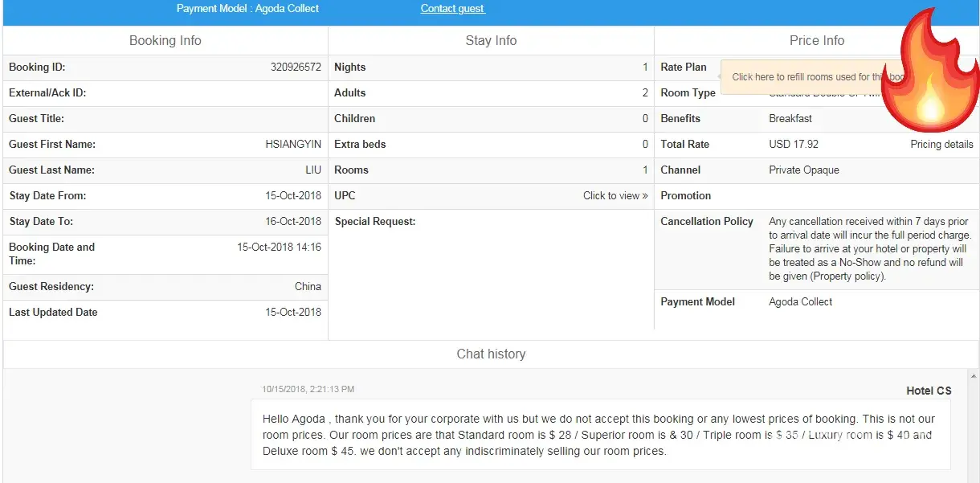Click the chat timestamp 10/15/2018, 2:21:13 PM
Viewport: 980px width, 483px height.
pyautogui.click(x=308, y=390)
